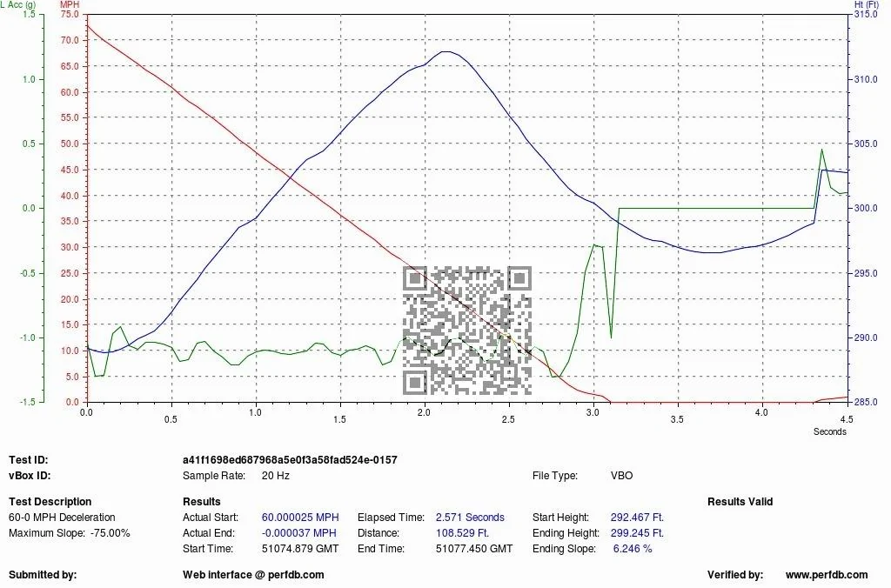
Task: Click the 'Sample Rate:' label
Action: tap(214, 476)
